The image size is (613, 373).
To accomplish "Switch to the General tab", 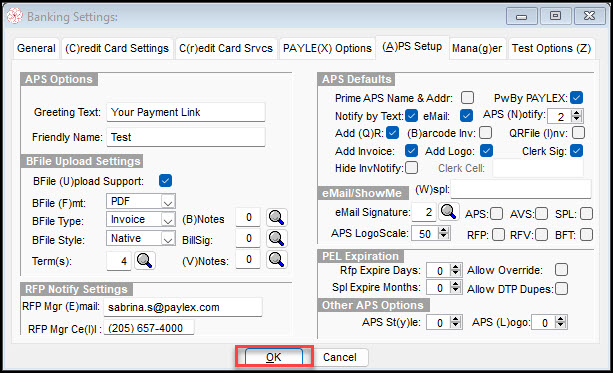I will pos(36,48).
